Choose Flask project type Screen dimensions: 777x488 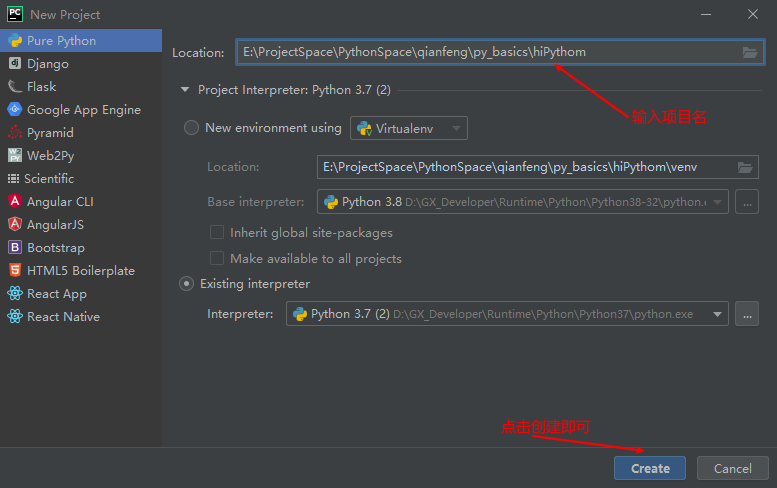(81, 87)
